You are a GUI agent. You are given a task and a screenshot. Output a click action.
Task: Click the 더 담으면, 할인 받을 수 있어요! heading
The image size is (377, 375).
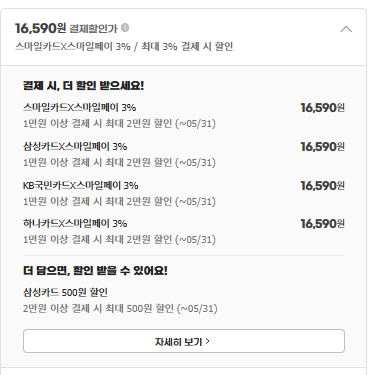[95, 270]
